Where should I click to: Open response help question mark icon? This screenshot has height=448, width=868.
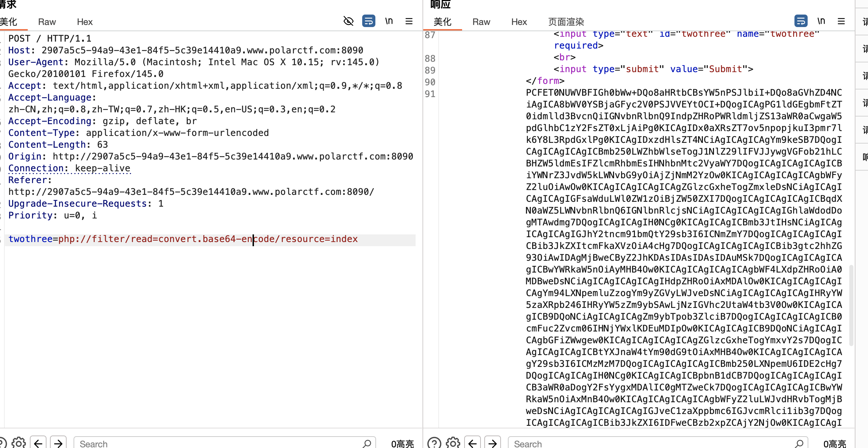click(x=434, y=443)
